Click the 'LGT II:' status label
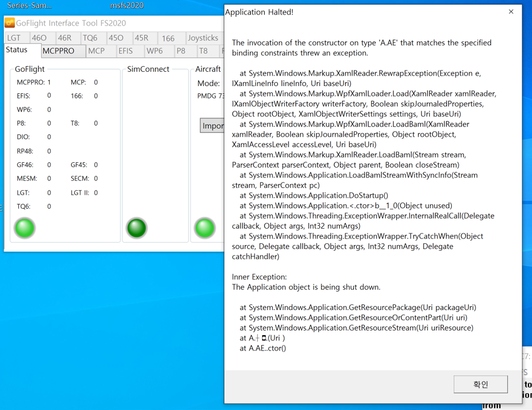 (x=80, y=193)
